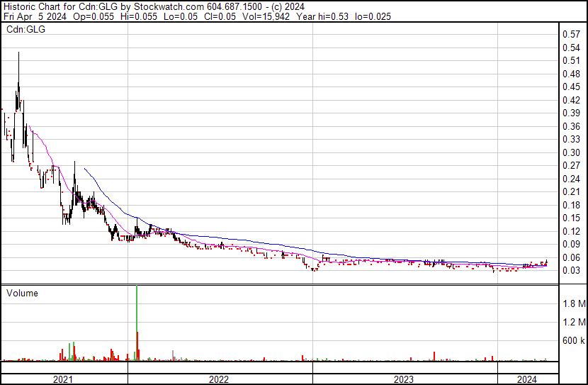Click the 0.54 price axis label
The width and height of the screenshot is (588, 385).
click(572, 48)
